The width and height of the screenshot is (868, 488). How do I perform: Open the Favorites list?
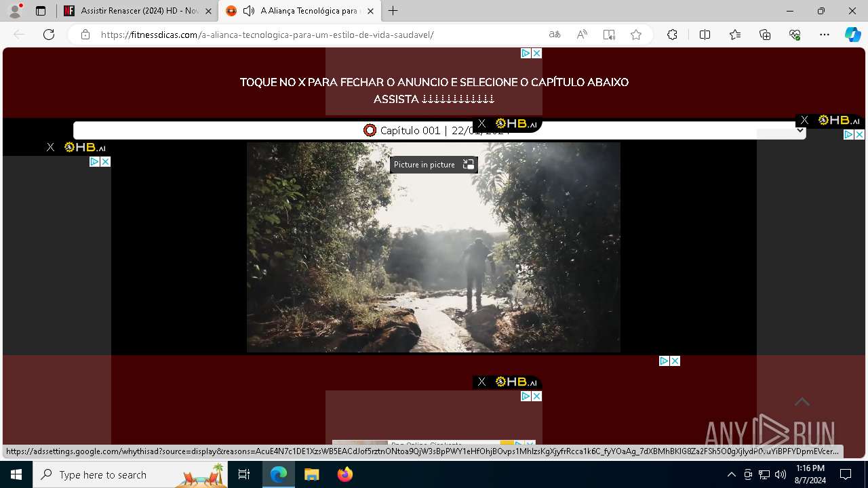[x=735, y=35]
